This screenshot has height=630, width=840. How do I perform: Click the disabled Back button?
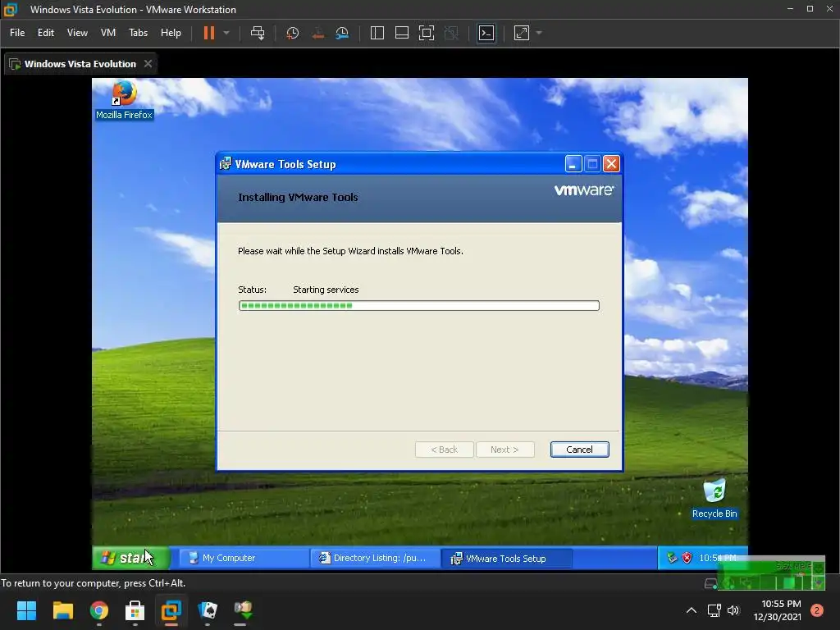click(444, 450)
